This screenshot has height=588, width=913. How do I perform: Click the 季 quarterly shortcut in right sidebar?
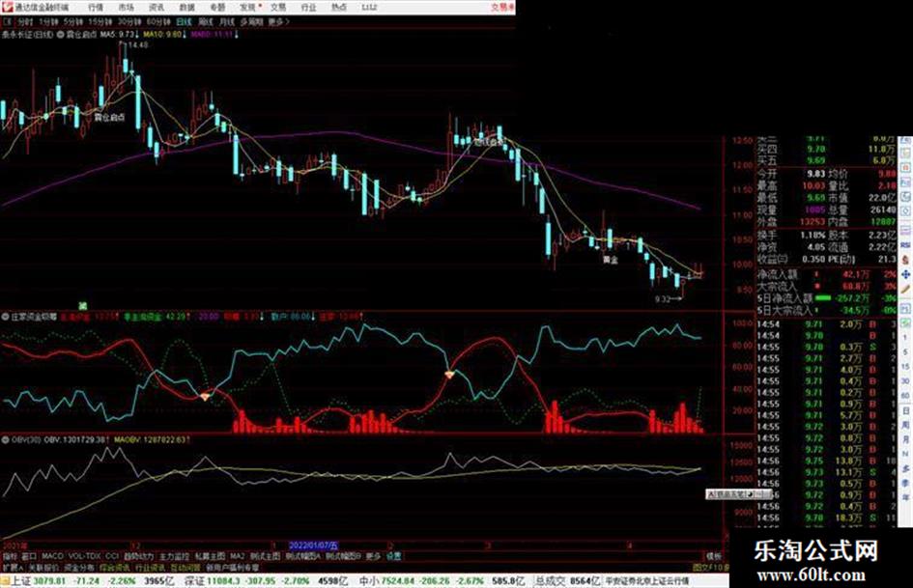point(906,483)
